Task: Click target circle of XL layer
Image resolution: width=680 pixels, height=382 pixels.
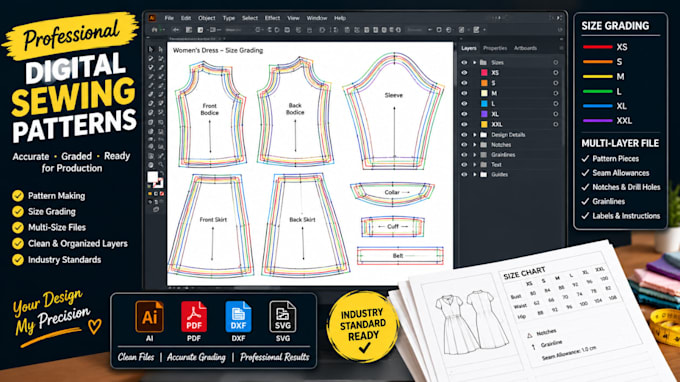Action: point(556,114)
